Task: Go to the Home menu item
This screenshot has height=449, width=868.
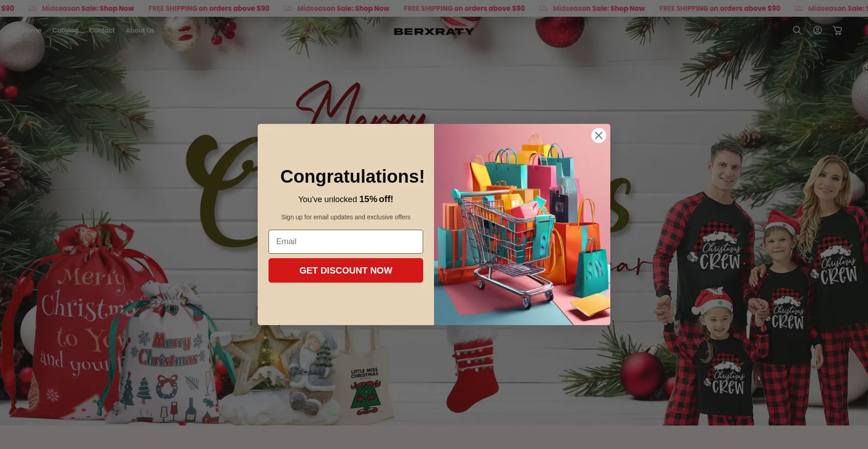Action: point(32,30)
